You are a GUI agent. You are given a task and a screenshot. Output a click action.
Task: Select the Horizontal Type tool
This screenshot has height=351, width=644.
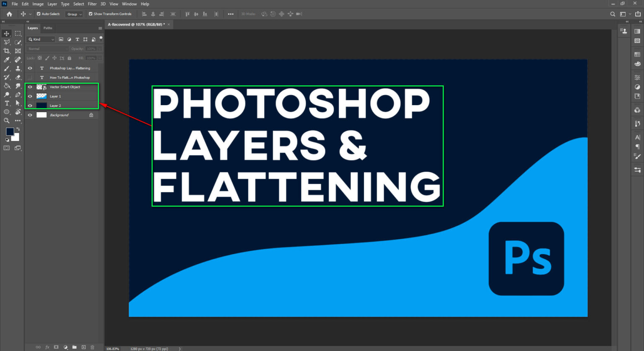pyautogui.click(x=6, y=103)
